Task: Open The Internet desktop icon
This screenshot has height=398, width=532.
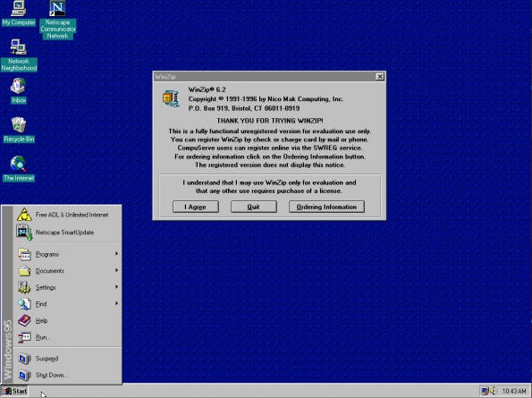Action: coord(19,169)
